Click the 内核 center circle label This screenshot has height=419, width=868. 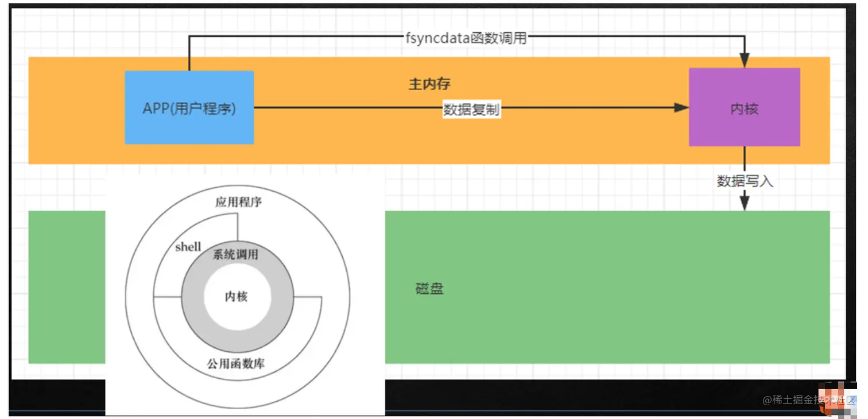[236, 297]
